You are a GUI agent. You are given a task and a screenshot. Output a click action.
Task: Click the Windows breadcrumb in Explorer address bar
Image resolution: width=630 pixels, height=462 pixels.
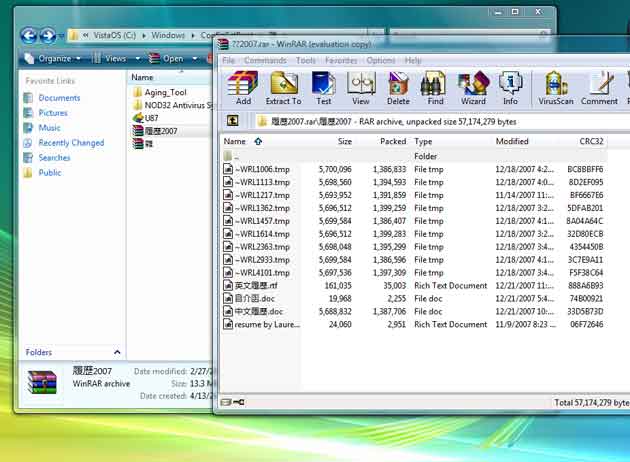pos(168,35)
